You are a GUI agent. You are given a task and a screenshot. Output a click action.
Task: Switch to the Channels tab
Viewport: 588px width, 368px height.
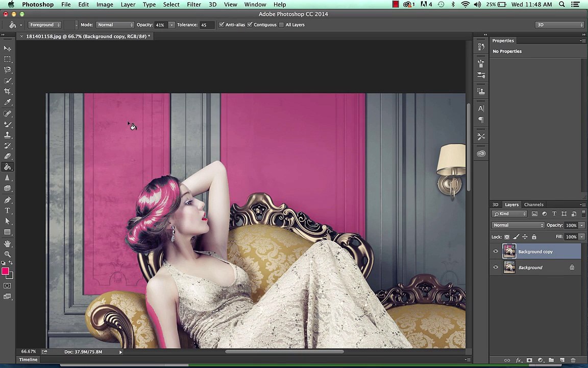coord(533,204)
